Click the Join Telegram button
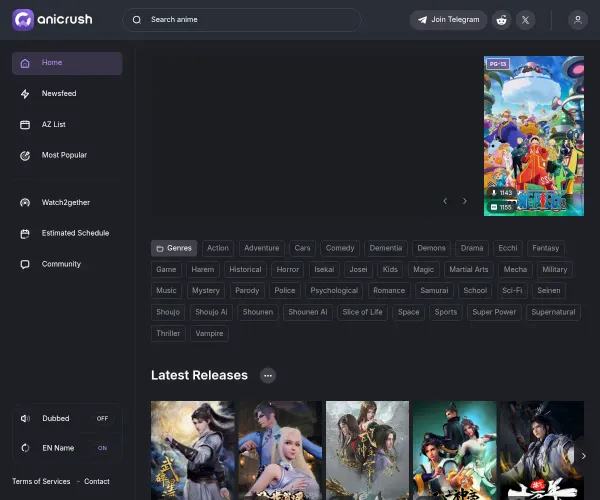600x500 pixels. coord(448,20)
